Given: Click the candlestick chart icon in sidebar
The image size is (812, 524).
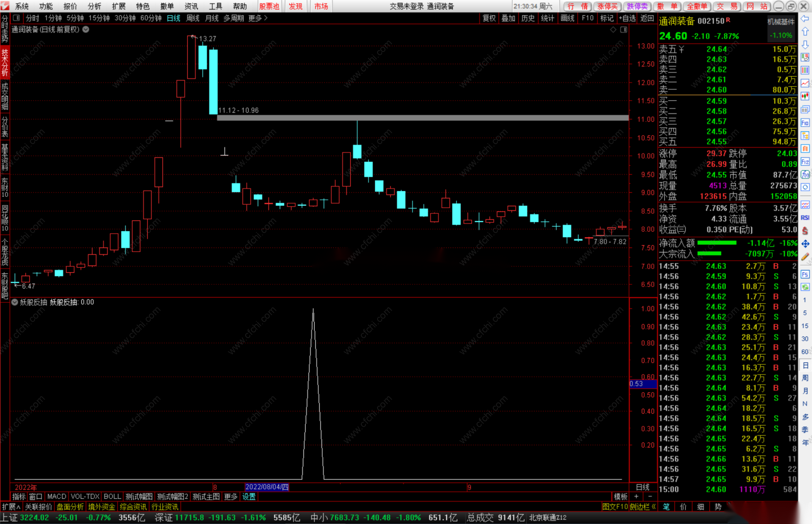Looking at the screenshot, I should (x=805, y=96).
